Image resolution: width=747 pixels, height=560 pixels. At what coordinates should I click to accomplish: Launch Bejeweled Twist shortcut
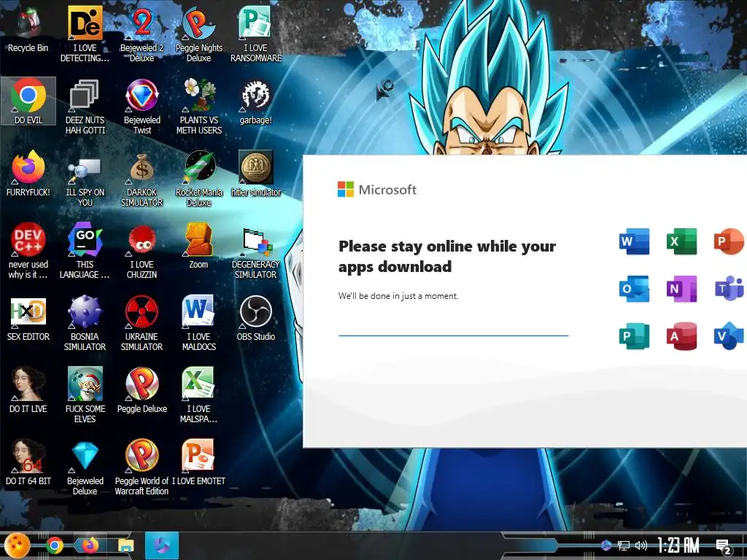(142, 106)
